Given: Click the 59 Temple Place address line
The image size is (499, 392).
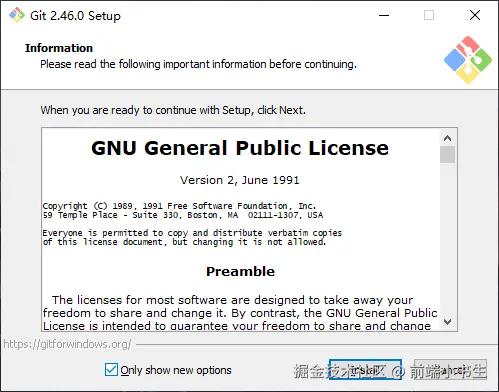Looking at the screenshot, I should 183,215.
